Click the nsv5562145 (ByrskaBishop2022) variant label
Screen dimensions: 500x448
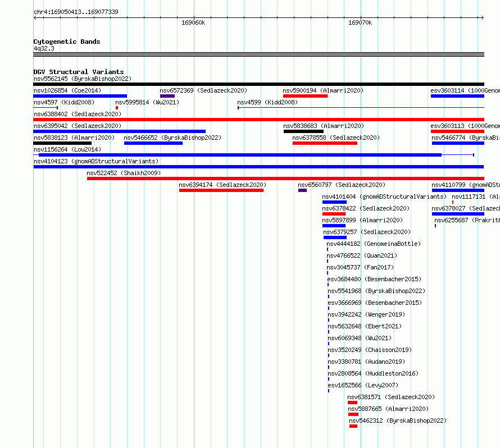point(83,79)
